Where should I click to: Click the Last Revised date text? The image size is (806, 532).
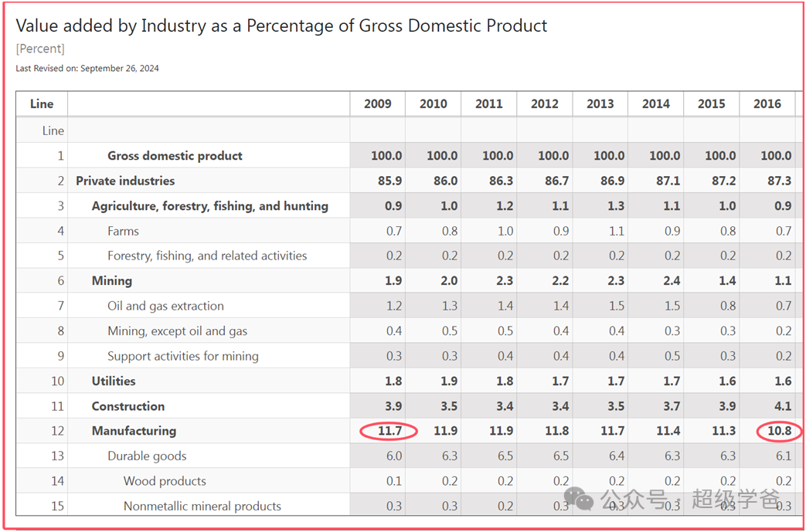pyautogui.click(x=87, y=68)
